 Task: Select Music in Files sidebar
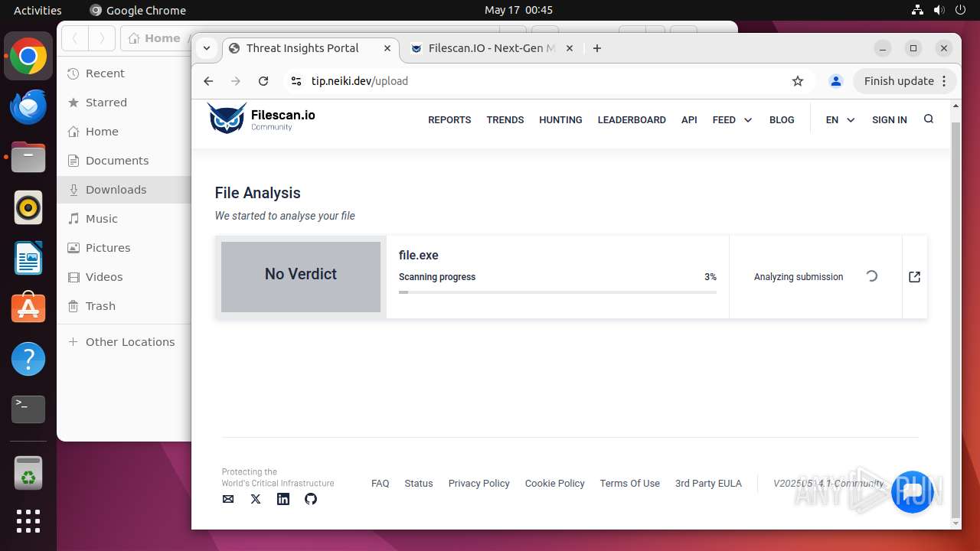(124, 219)
